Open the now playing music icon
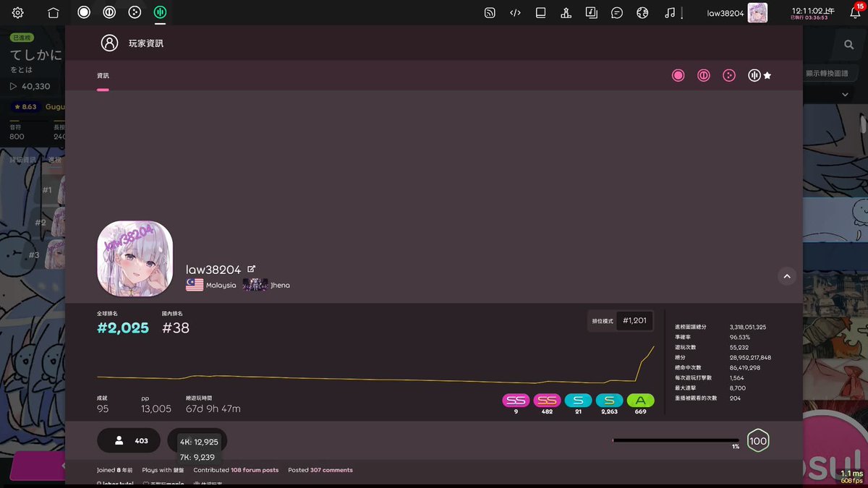 (671, 12)
